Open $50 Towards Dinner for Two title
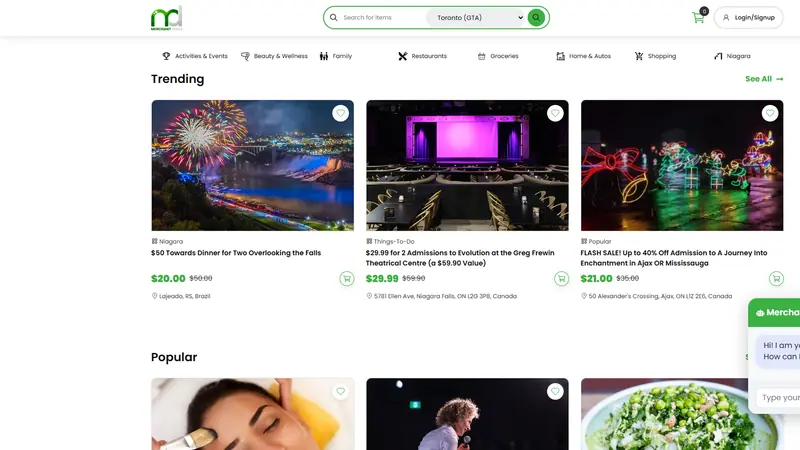 coord(236,253)
